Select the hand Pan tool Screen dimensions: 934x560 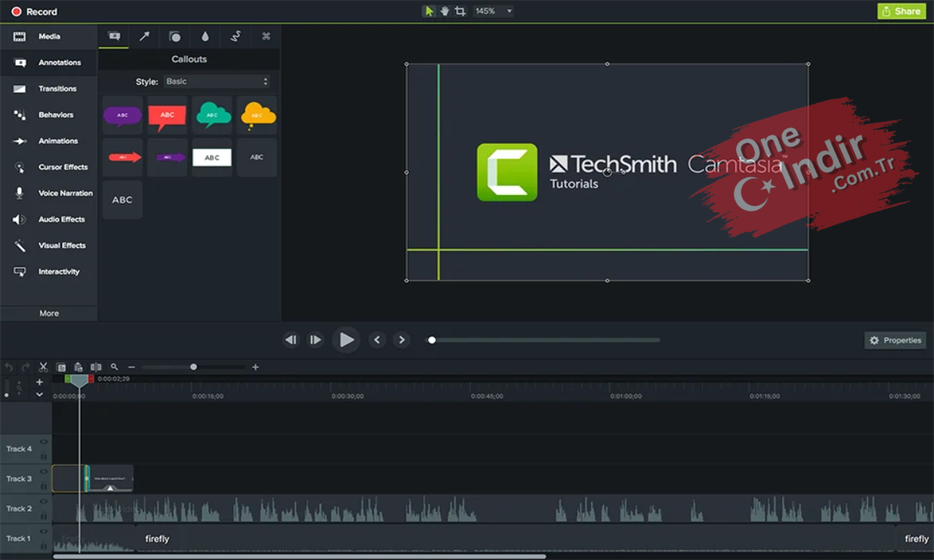[x=444, y=11]
